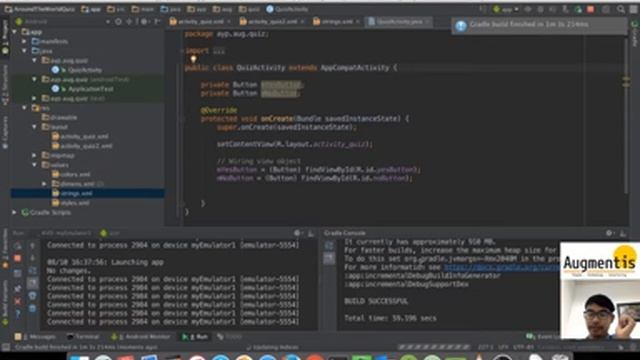Collapse the values folder node
Screen dimensions: 640x360
pyautogui.click(x=35, y=165)
